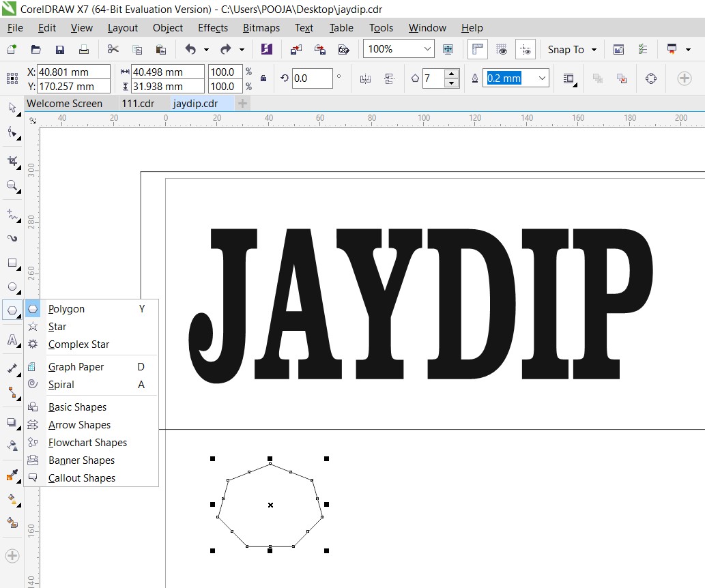Open the Snap To dropdown
Image resolution: width=705 pixels, height=588 pixels.
click(572, 50)
